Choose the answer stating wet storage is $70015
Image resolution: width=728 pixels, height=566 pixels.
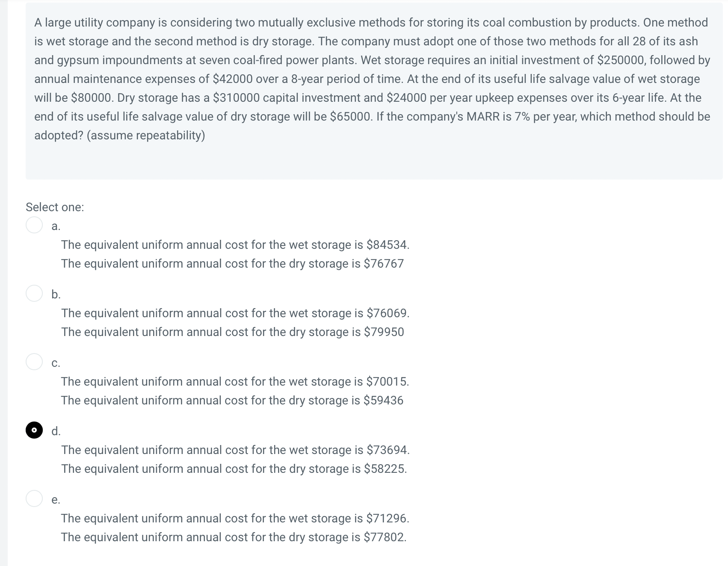pos(235,381)
